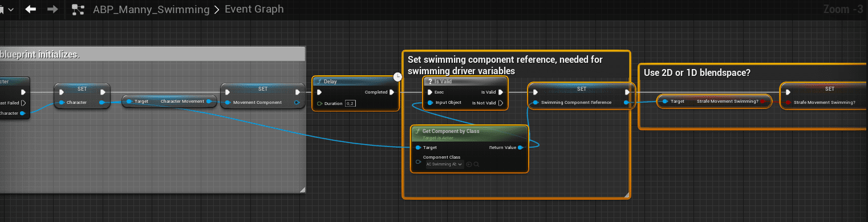Click the Swimming Component Reference input pin
Viewport: 868px width, 222px height.
pos(535,103)
